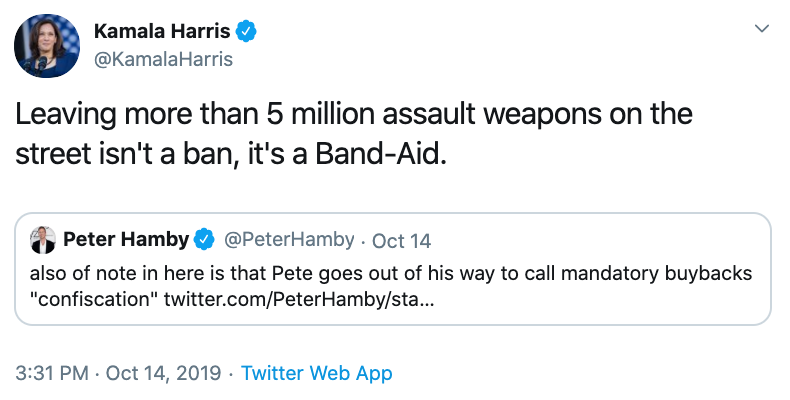The width and height of the screenshot is (790, 400).
Task: Click Peter Hamby's small avatar
Action: (x=43, y=240)
